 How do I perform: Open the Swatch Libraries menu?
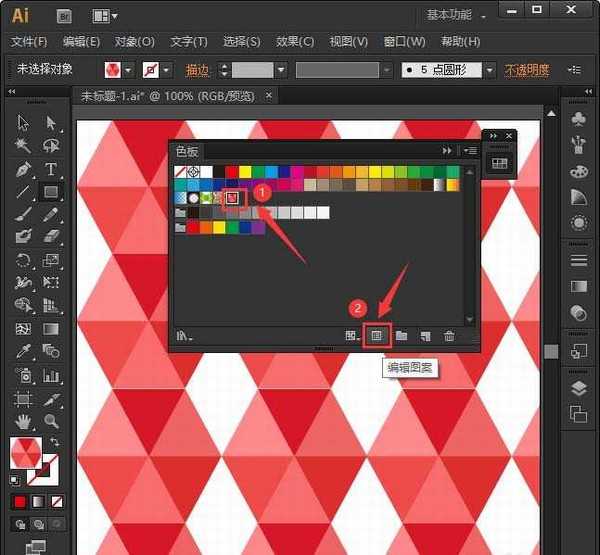(x=184, y=336)
